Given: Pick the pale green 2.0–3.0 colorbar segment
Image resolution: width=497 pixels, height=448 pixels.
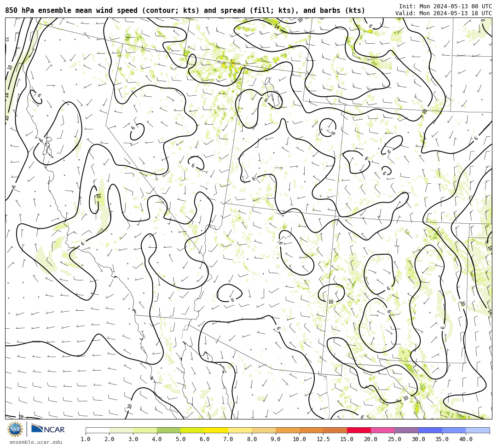Looking at the screenshot, I should (121, 430).
